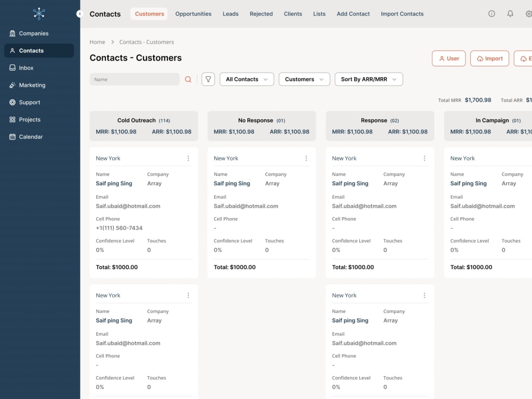Expand the Customers filter dropdown

(x=304, y=79)
